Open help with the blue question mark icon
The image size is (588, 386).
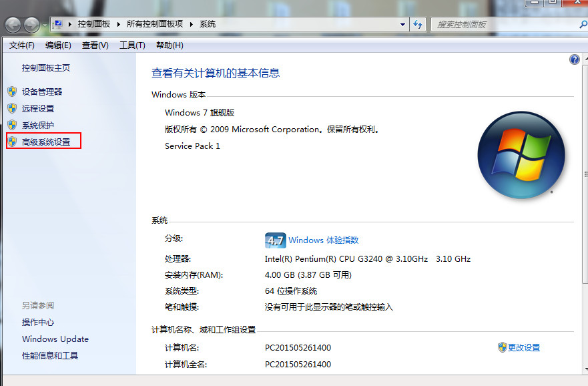point(574,59)
